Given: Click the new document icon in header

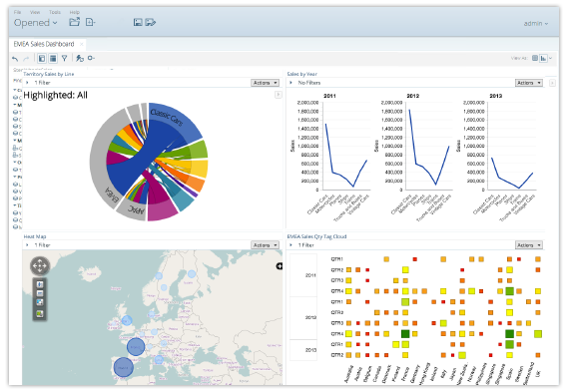Looking at the screenshot, I should click(91, 22).
